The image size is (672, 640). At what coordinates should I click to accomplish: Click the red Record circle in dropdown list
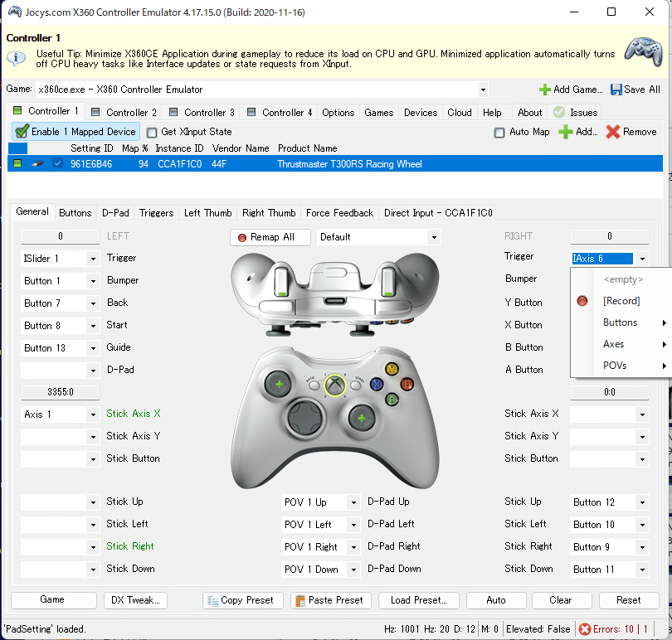coord(582,301)
